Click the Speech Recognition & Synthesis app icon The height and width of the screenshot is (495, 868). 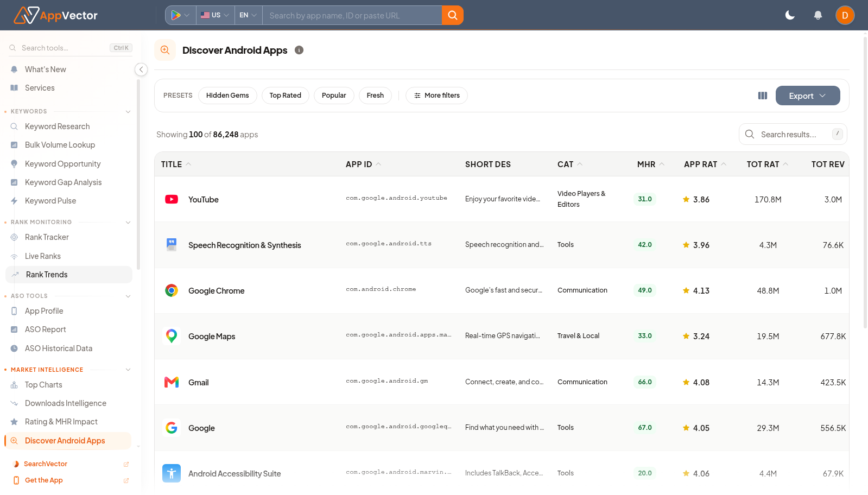click(172, 245)
